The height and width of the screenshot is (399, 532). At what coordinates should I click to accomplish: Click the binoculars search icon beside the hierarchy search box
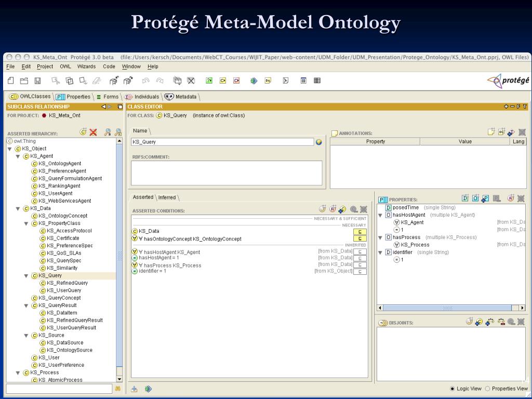(x=118, y=389)
